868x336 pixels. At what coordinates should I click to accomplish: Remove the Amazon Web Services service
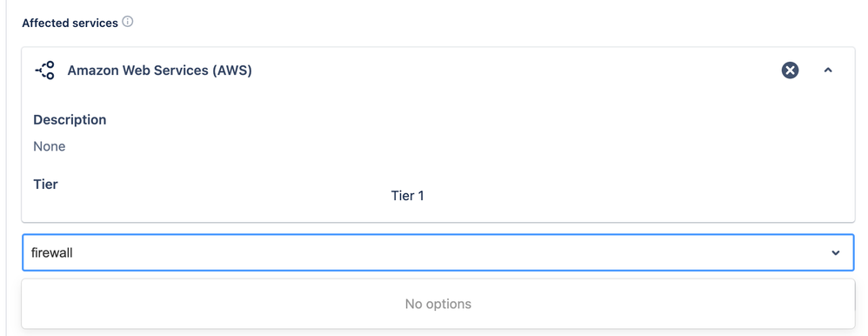coord(790,71)
